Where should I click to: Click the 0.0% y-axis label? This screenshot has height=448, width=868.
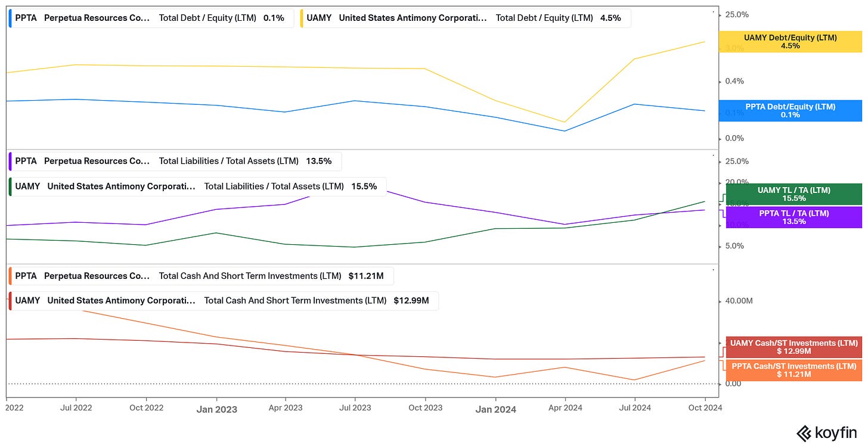click(734, 138)
